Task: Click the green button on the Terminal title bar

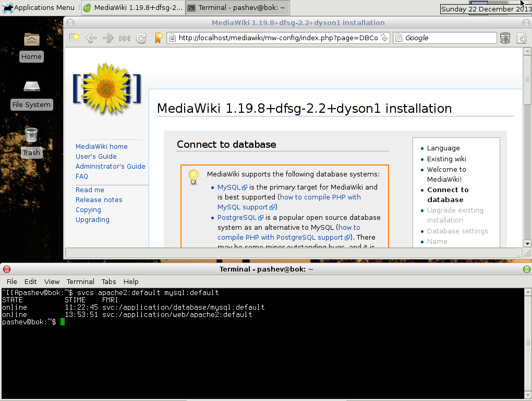Action: click(x=527, y=269)
